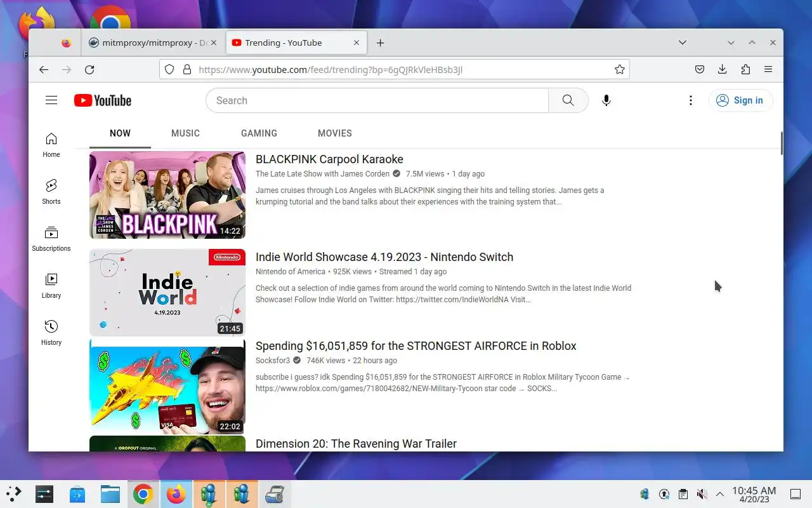
Task: Visit the Nintendo of America channel
Action: (x=290, y=272)
